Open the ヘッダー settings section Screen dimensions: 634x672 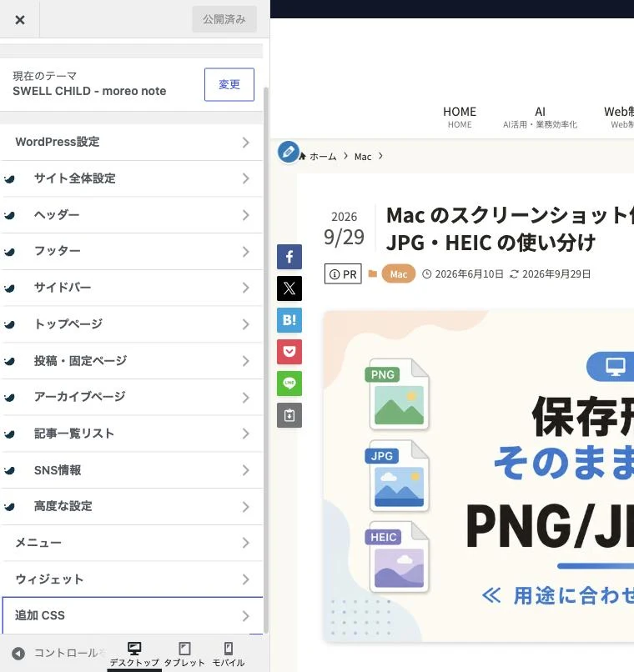click(x=132, y=215)
